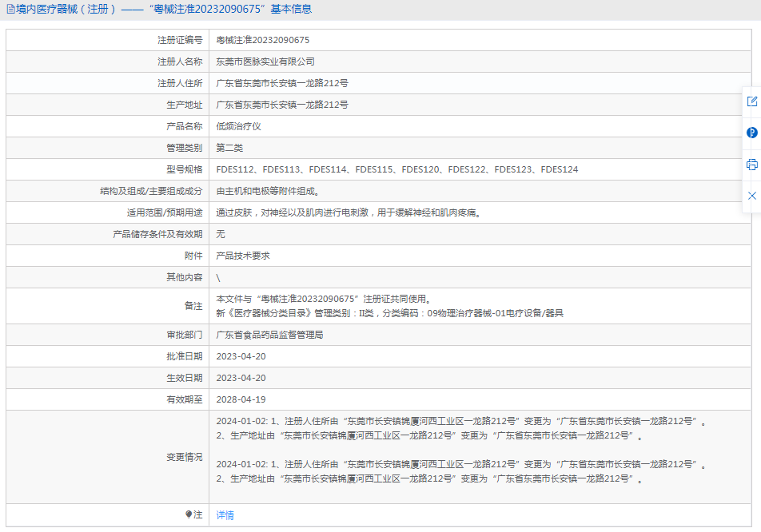Click the 注册人住所 address value
Screen dimensions: 761x532
pos(282,83)
